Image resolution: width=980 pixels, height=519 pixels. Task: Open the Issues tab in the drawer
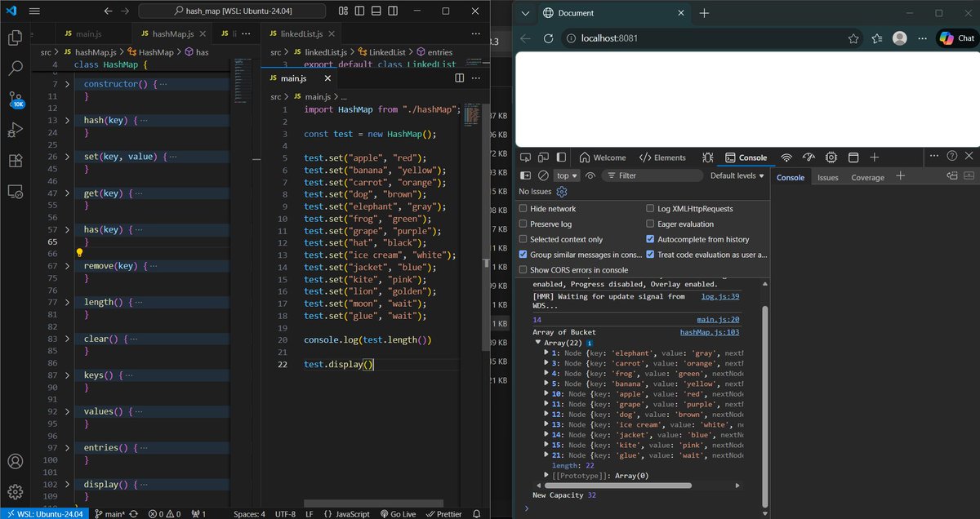click(828, 177)
